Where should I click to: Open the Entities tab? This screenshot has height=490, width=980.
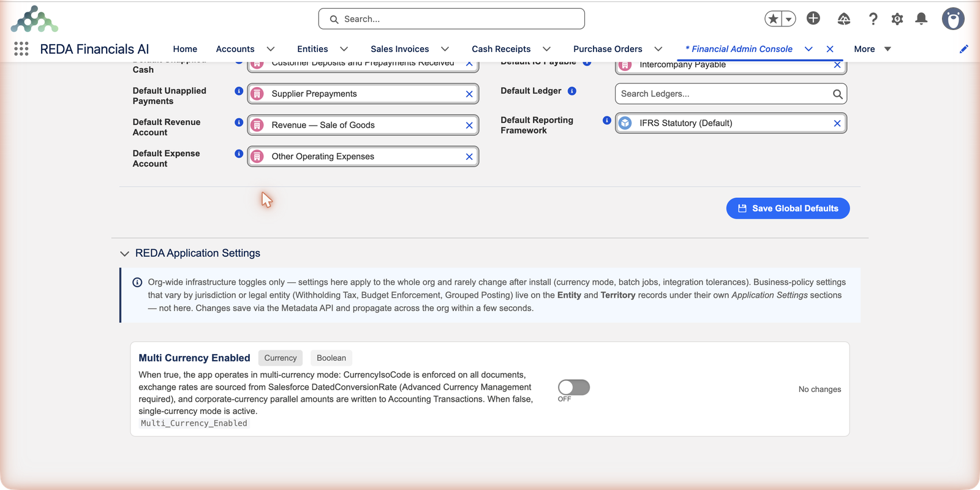tap(312, 49)
